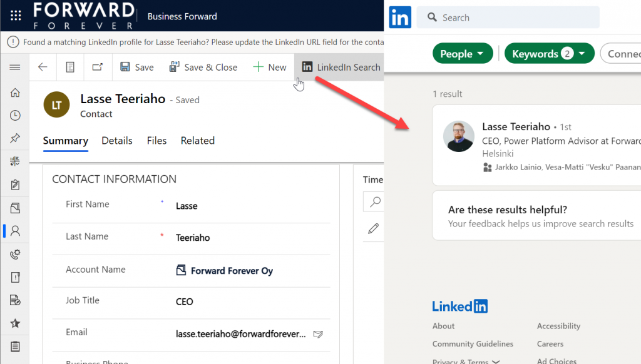Toggle the hamburger site map menu
Screen dimensions: 641x364
coord(15,67)
